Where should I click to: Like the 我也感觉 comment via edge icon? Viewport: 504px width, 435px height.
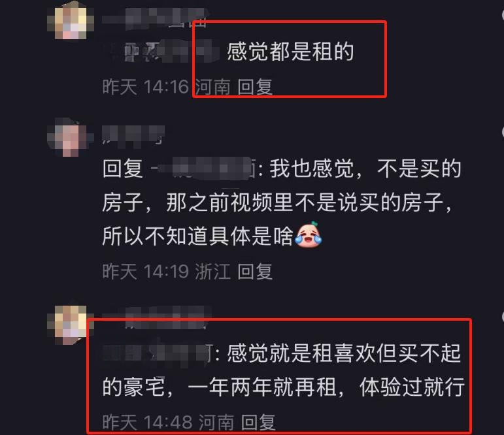click(x=503, y=132)
